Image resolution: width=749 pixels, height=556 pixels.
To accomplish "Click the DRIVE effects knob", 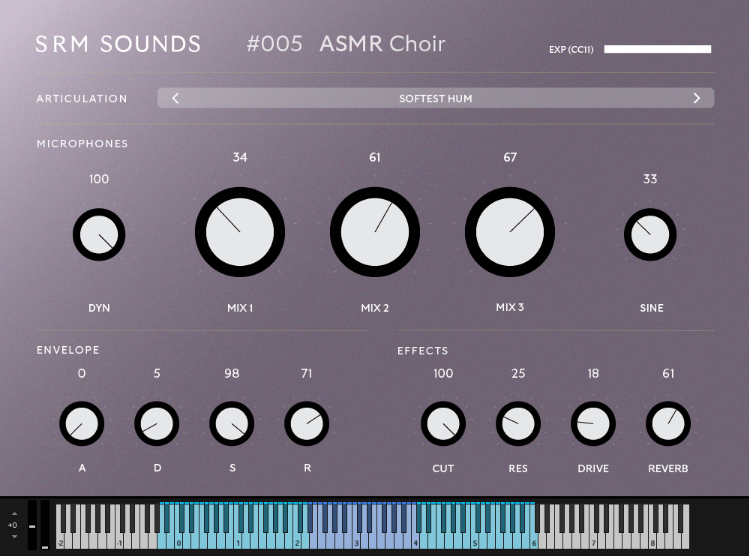I will point(593,425).
